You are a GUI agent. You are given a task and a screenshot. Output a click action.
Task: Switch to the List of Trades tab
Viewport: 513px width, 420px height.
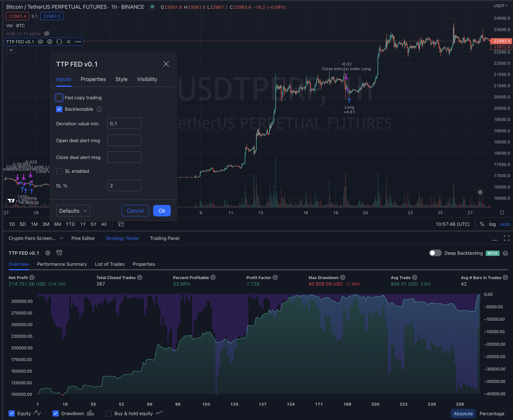coord(110,264)
